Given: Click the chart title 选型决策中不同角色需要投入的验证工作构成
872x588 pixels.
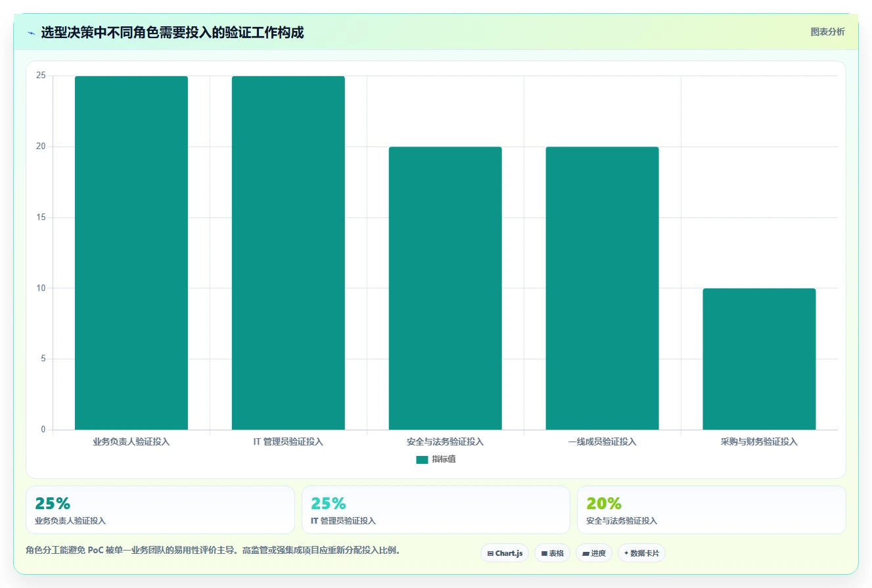Looking at the screenshot, I should [x=172, y=32].
